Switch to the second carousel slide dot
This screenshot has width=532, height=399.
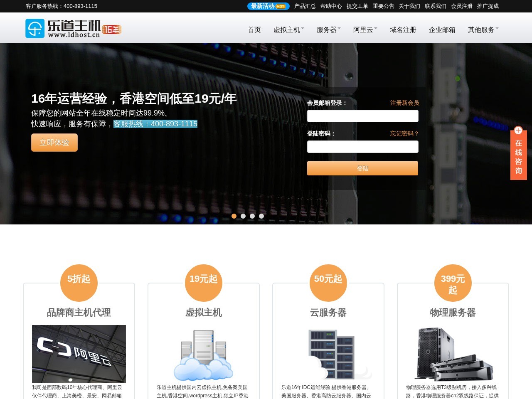pos(243,216)
